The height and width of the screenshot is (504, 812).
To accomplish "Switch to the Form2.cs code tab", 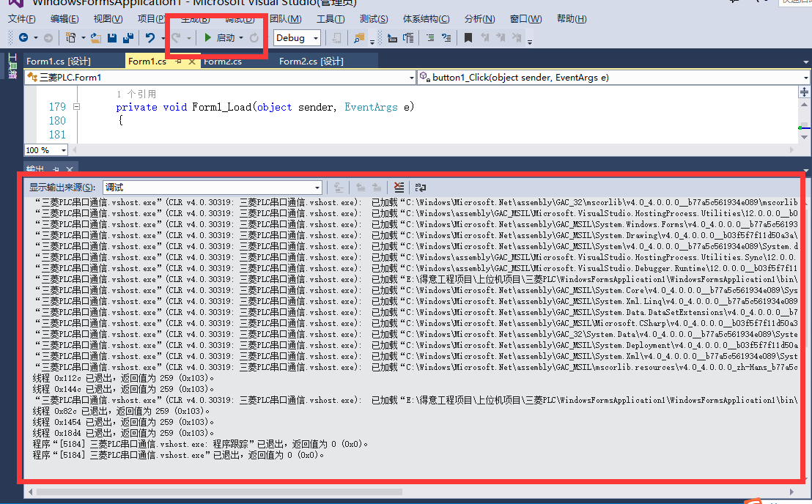I will pos(223,62).
